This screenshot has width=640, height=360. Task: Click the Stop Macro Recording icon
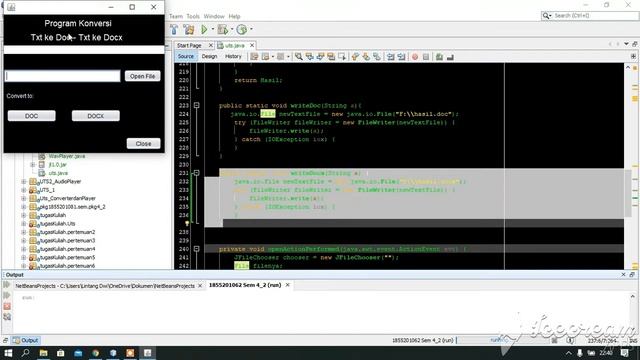click(x=426, y=57)
